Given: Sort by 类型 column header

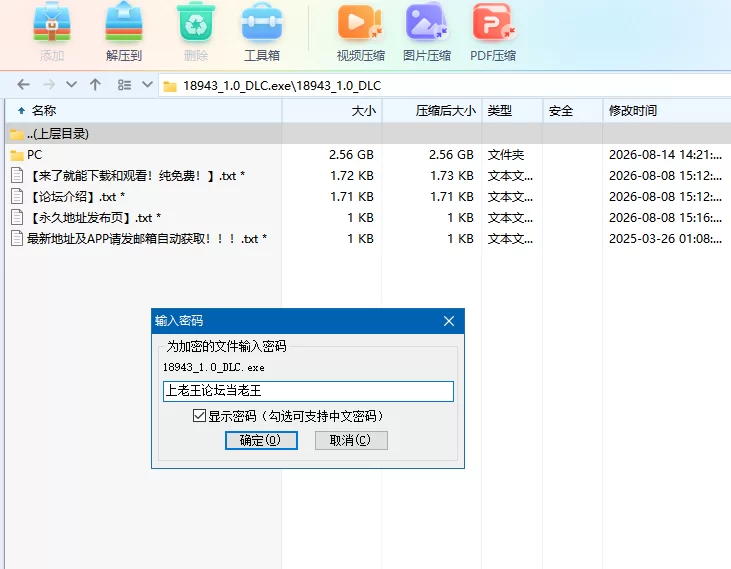Looking at the screenshot, I should click(512, 111).
